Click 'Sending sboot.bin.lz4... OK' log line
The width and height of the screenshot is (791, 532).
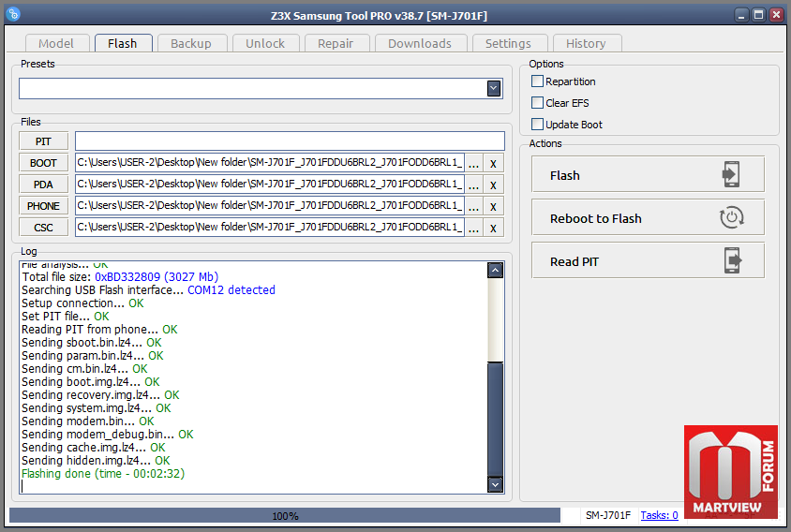pyautogui.click(x=92, y=343)
